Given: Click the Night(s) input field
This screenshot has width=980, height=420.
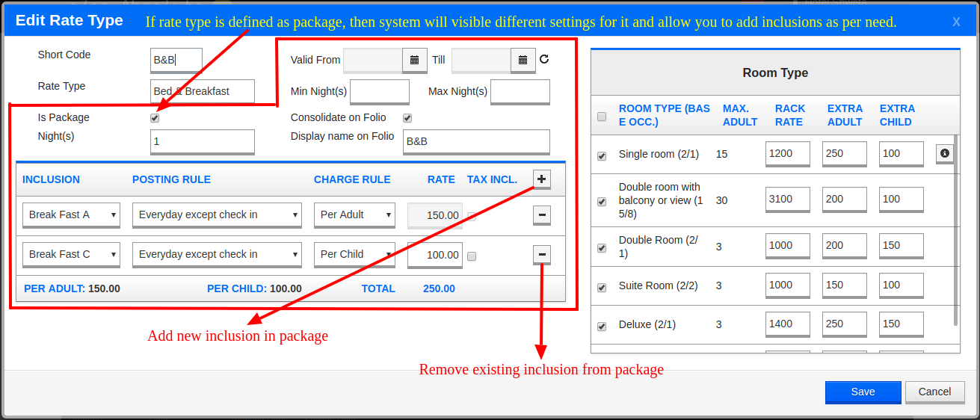Looking at the screenshot, I should pos(203,141).
